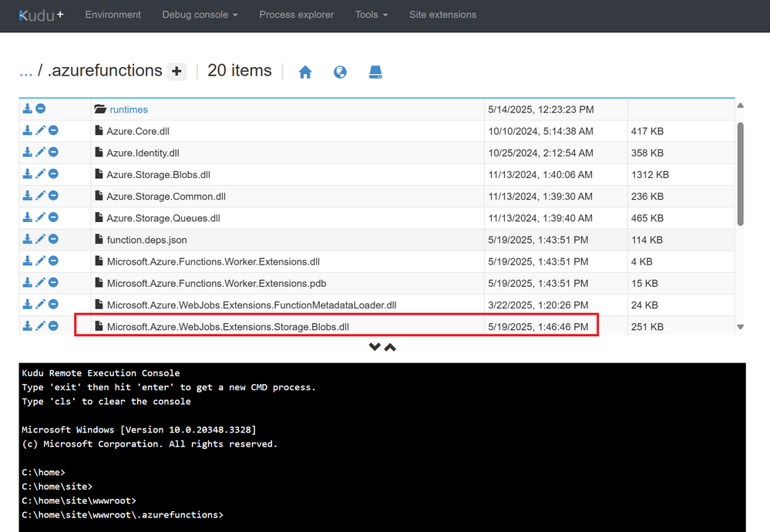Open the Kudu home logo
Viewport: 770px width, 532px height.
pyautogui.click(x=41, y=15)
